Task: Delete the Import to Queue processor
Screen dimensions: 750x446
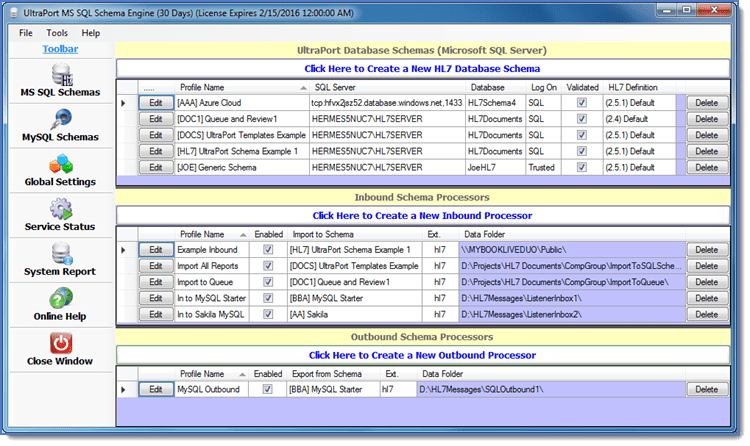Action: tap(707, 282)
